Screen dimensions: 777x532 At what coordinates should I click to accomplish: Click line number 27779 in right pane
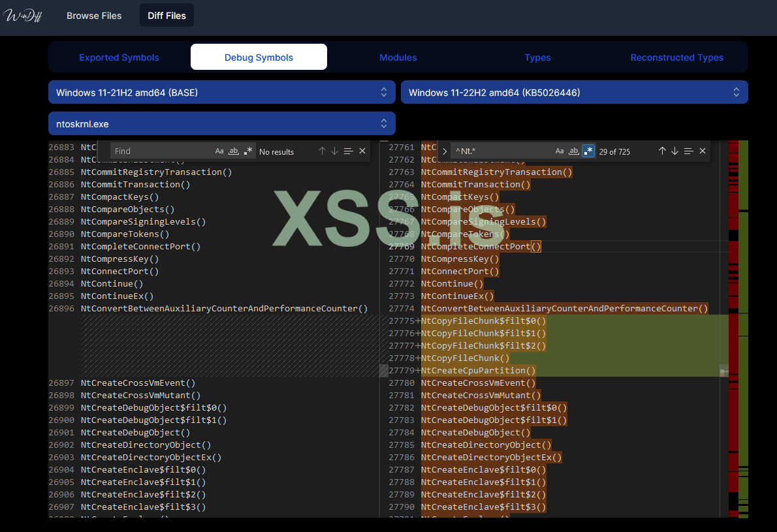(402, 371)
